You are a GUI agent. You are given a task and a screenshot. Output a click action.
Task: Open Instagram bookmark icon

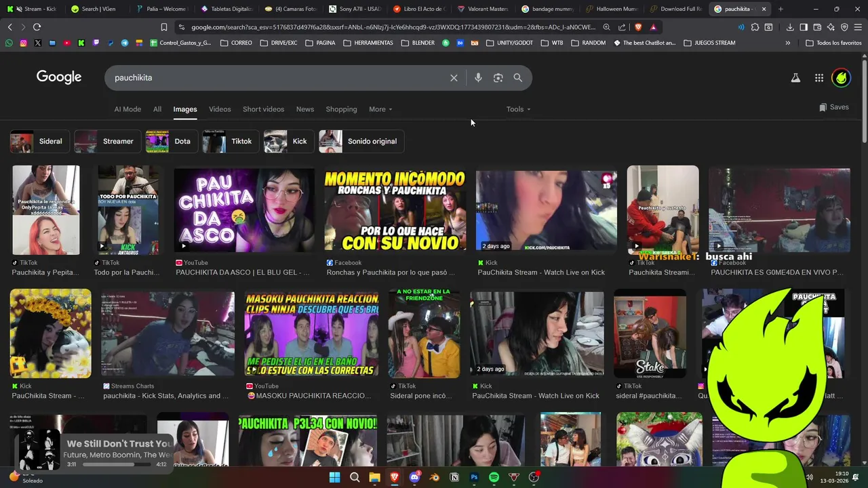tap(23, 43)
